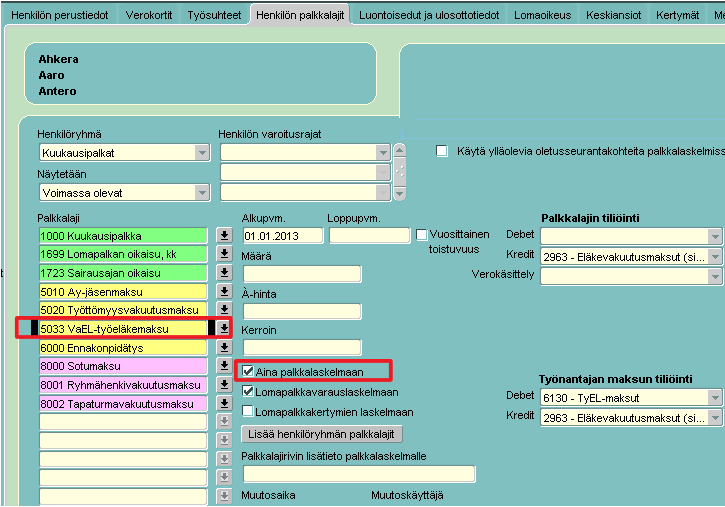Select the 5020 Työttömyysvakuutusmaksu row
The height and width of the screenshot is (507, 725).
[x=123, y=310]
